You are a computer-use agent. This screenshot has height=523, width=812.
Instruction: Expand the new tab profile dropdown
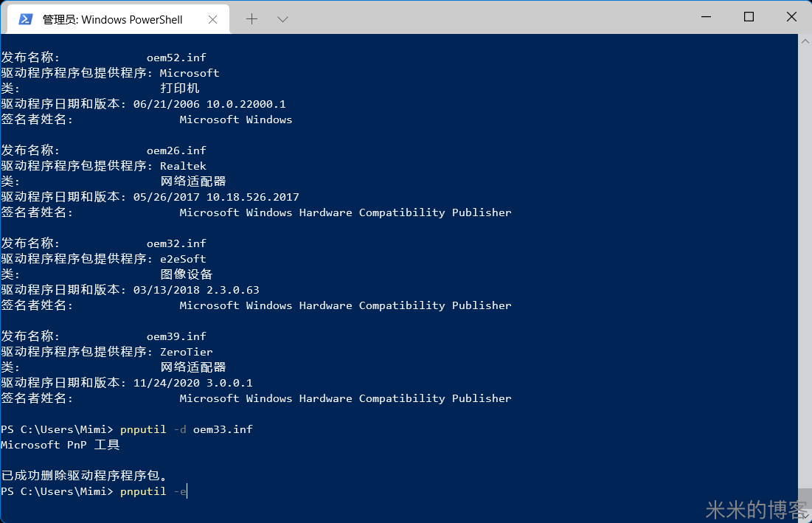click(282, 19)
